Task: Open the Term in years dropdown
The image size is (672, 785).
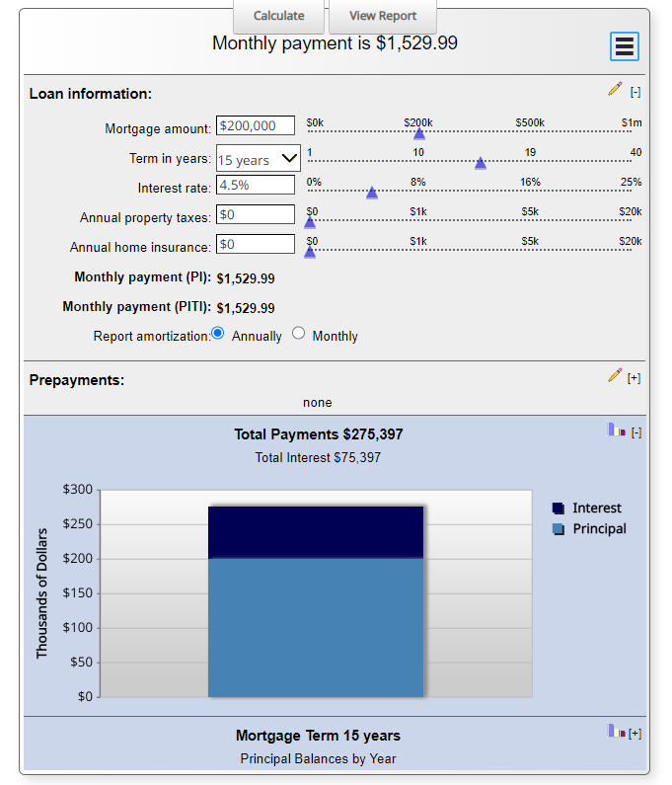Action: point(258,159)
